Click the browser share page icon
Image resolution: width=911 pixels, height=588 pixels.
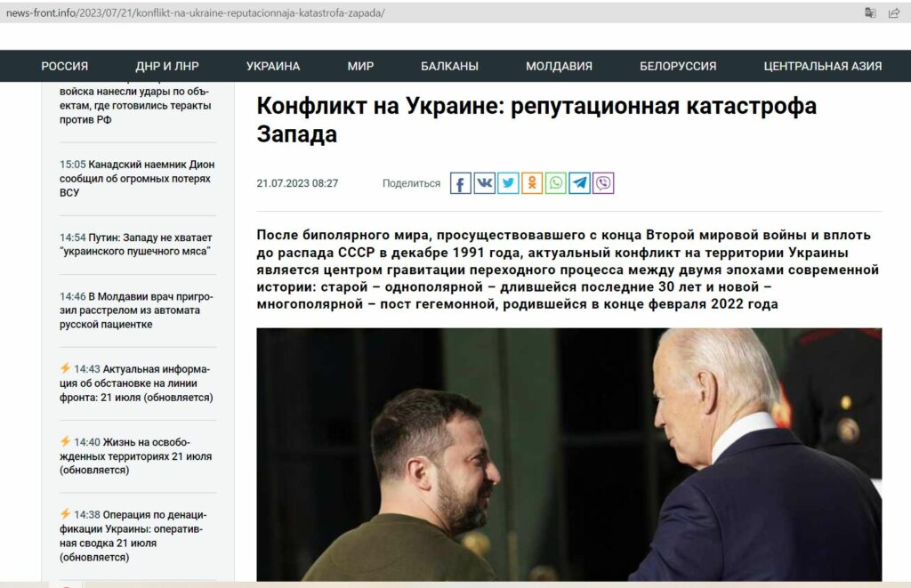894,12
